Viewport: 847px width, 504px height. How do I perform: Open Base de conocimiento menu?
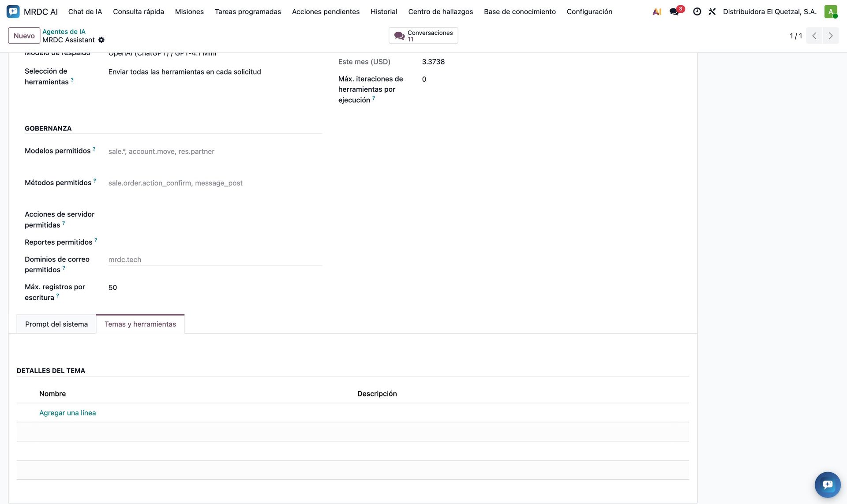pos(520,12)
